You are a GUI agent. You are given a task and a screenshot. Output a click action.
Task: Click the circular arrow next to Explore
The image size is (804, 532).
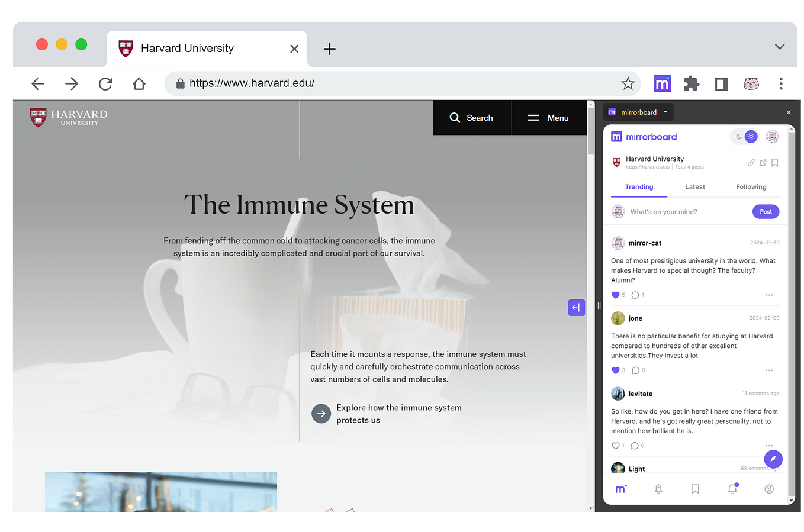(x=321, y=414)
